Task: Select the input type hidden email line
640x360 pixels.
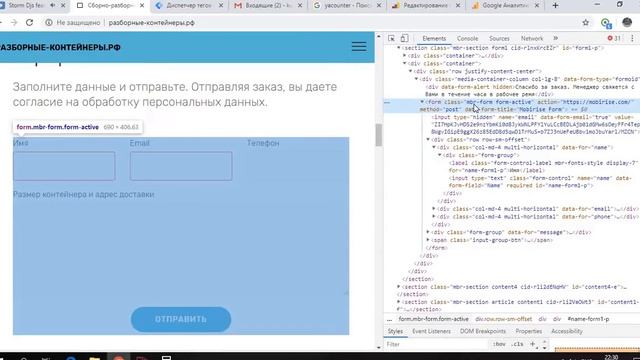Action: click(x=535, y=124)
